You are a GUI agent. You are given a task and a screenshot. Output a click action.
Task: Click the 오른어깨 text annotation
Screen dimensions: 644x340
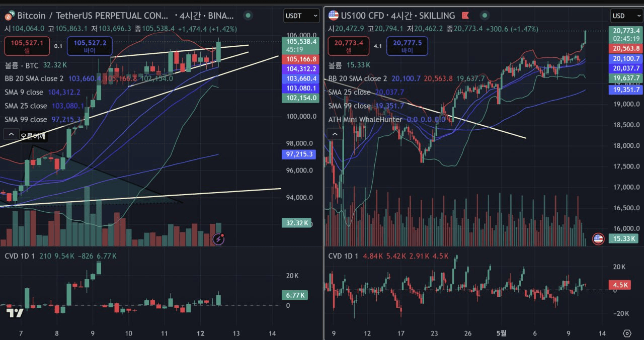tap(32, 136)
